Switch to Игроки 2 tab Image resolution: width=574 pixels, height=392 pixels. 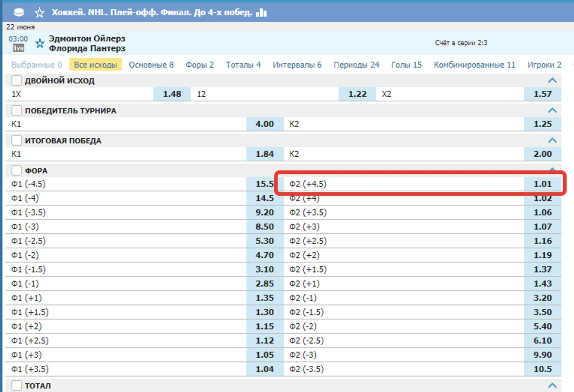click(x=545, y=65)
